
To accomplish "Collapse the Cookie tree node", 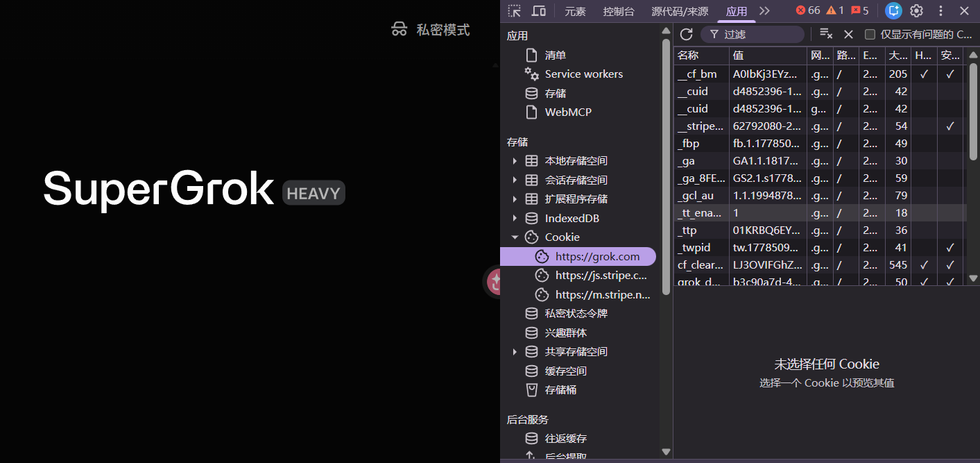I will point(515,237).
